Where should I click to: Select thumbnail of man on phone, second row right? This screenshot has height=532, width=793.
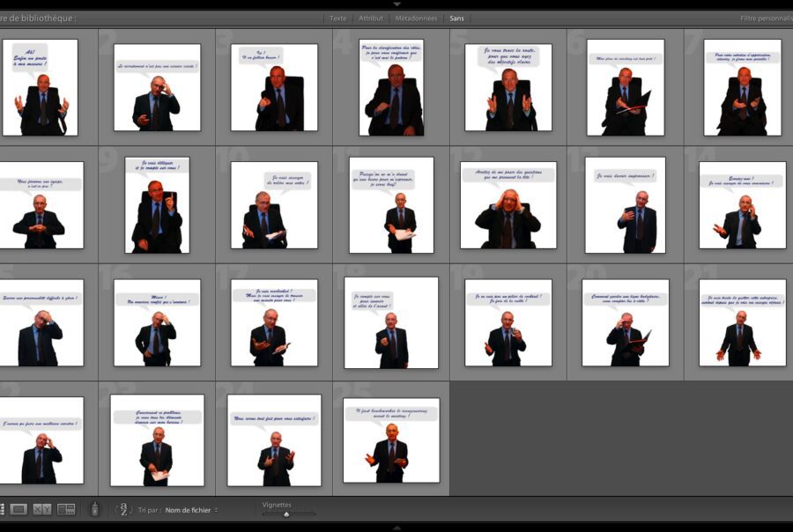click(x=742, y=205)
